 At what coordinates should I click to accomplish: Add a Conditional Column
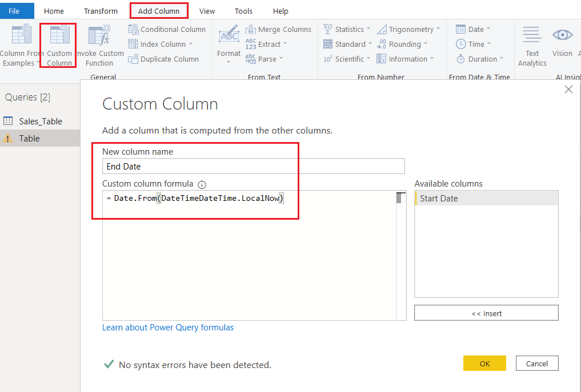coord(167,29)
